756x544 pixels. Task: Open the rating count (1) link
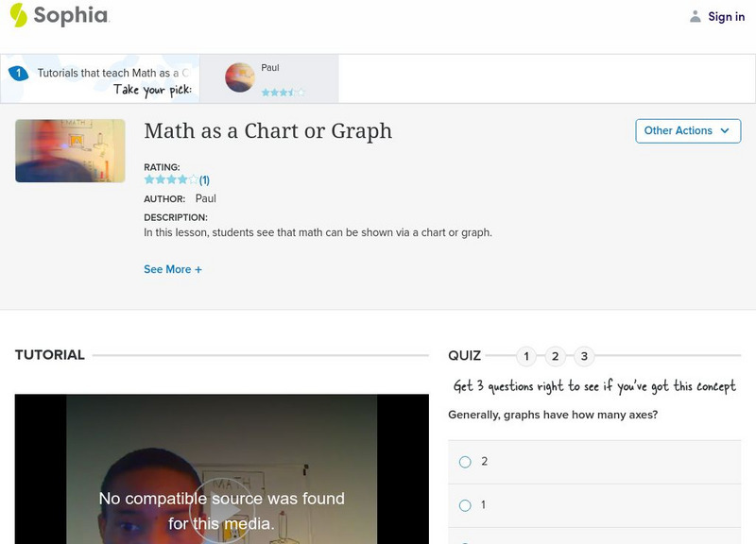tap(204, 179)
